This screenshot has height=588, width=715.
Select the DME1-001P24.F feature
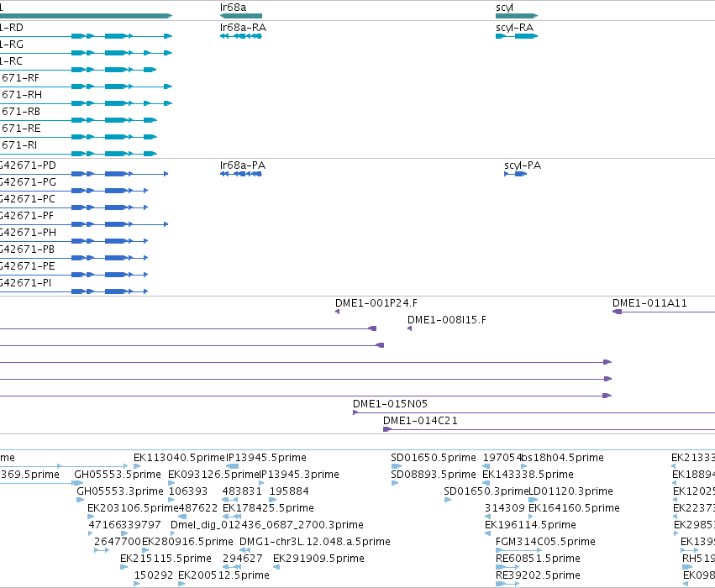click(x=338, y=312)
